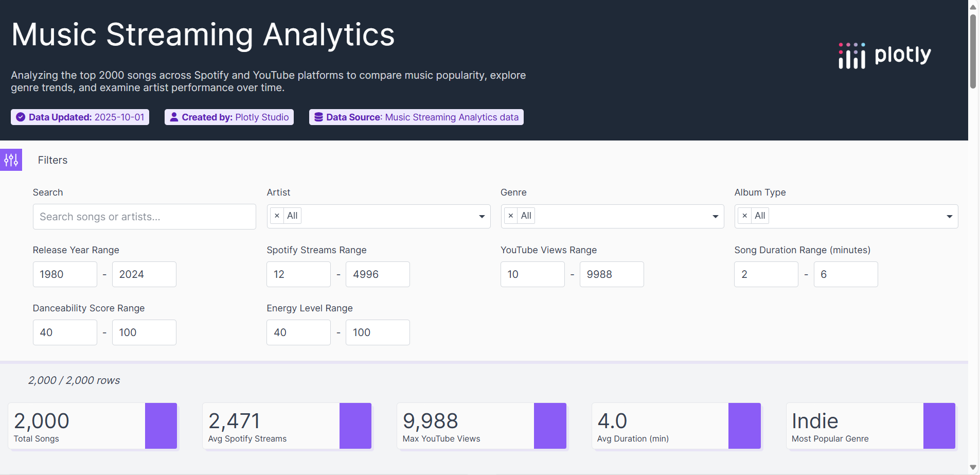Image resolution: width=980 pixels, height=475 pixels.
Task: Click the '2,000 / 2,000 rows' count text
Action: pos(74,380)
